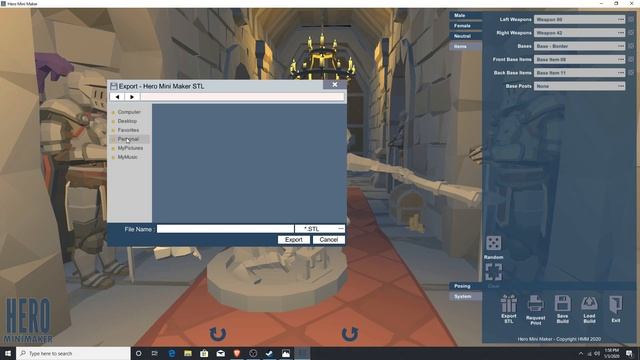Launch Microsoft Edge from the taskbar
The height and width of the screenshot is (360, 640).
(x=171, y=353)
